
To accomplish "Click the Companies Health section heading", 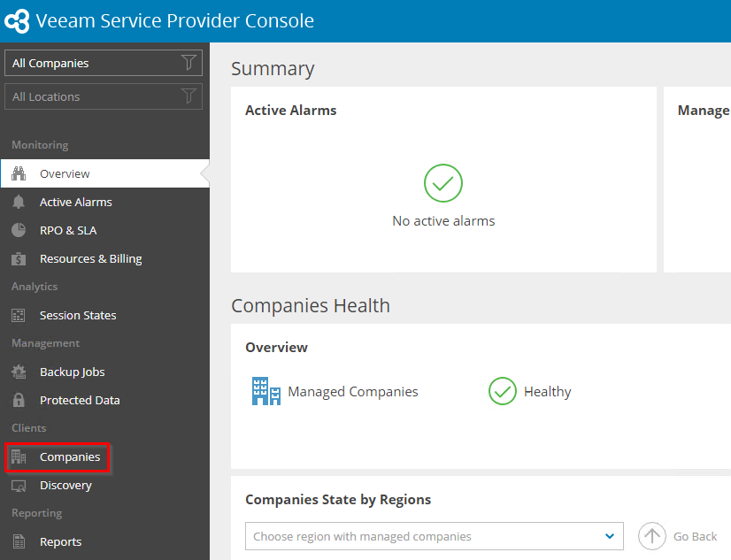I will coord(311,305).
